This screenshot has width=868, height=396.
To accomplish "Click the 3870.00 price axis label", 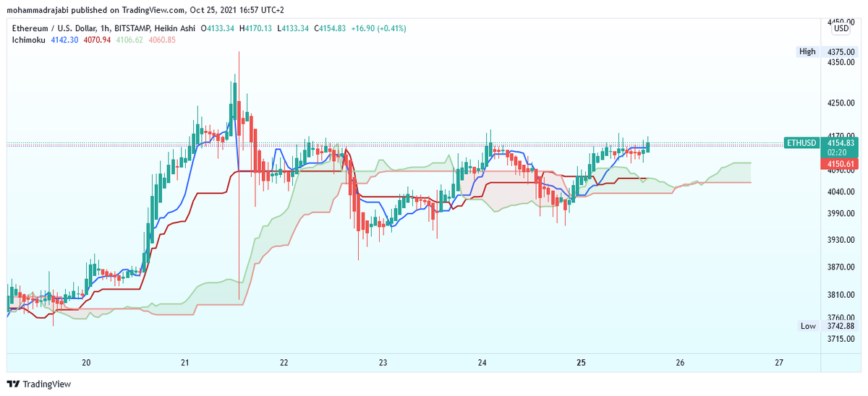I will [842, 267].
